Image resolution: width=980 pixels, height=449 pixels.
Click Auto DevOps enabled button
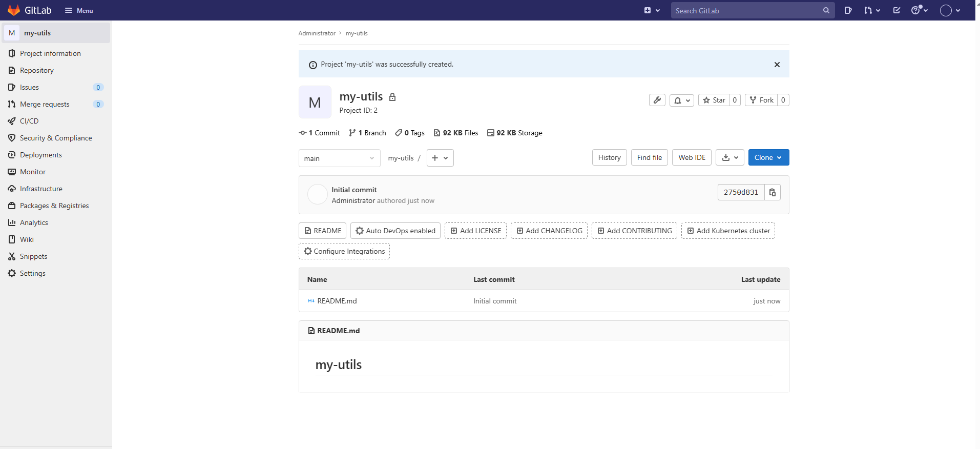(395, 231)
